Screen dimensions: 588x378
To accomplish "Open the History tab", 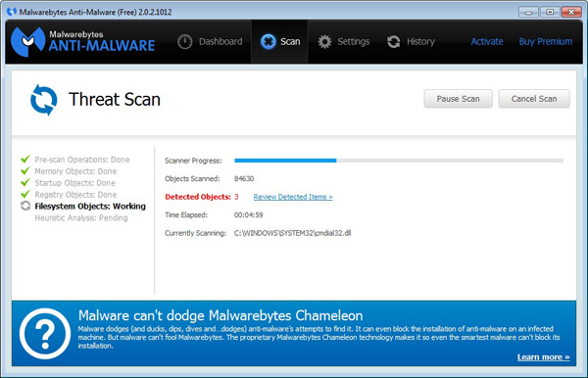I will point(411,41).
